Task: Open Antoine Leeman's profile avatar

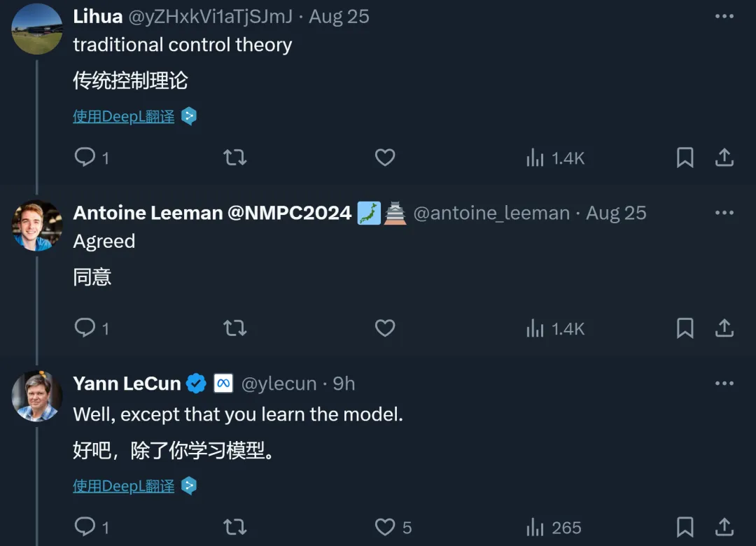Action: click(36, 225)
